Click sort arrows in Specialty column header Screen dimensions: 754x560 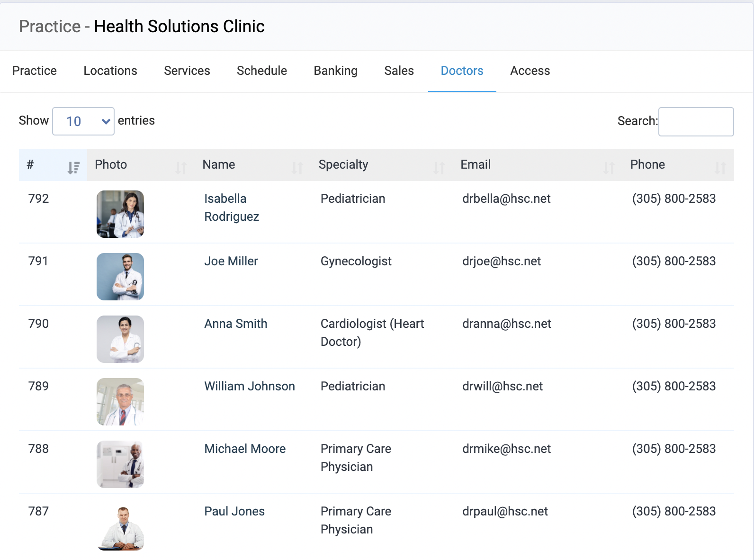pyautogui.click(x=439, y=167)
